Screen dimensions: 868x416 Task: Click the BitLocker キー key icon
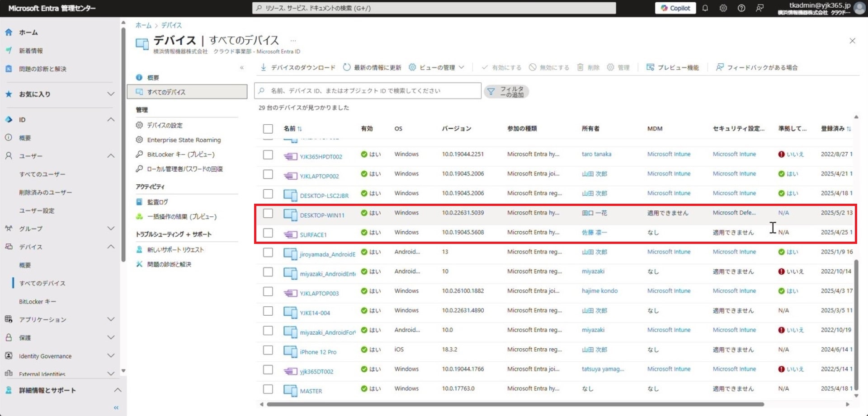click(139, 154)
